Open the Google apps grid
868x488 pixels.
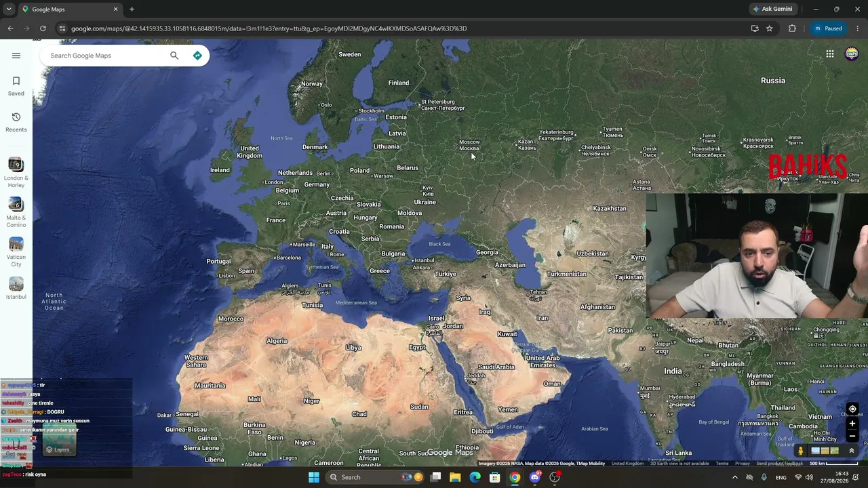(830, 54)
